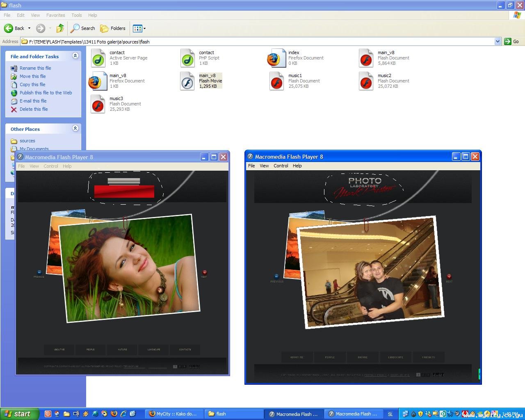Open the contact PHP Script file

[x=188, y=58]
